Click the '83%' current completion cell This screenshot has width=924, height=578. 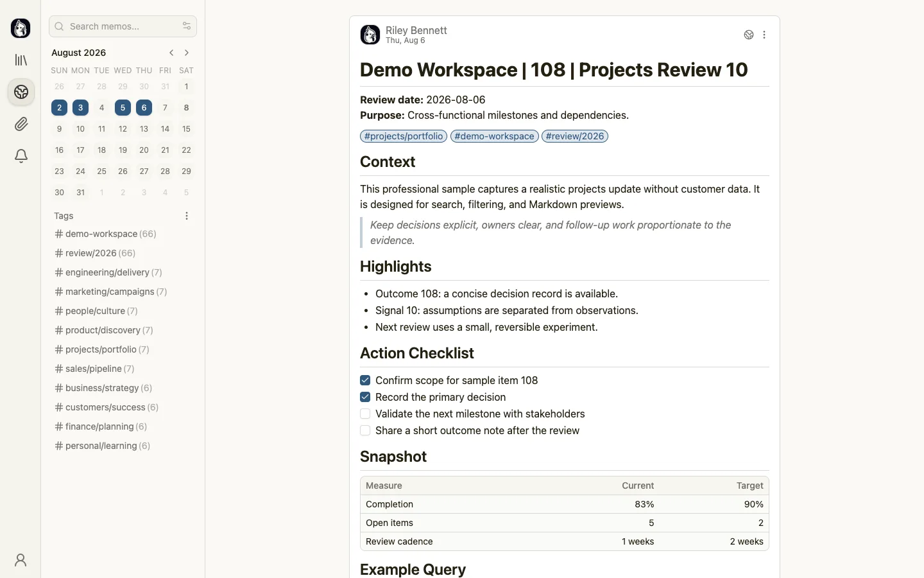click(x=644, y=504)
